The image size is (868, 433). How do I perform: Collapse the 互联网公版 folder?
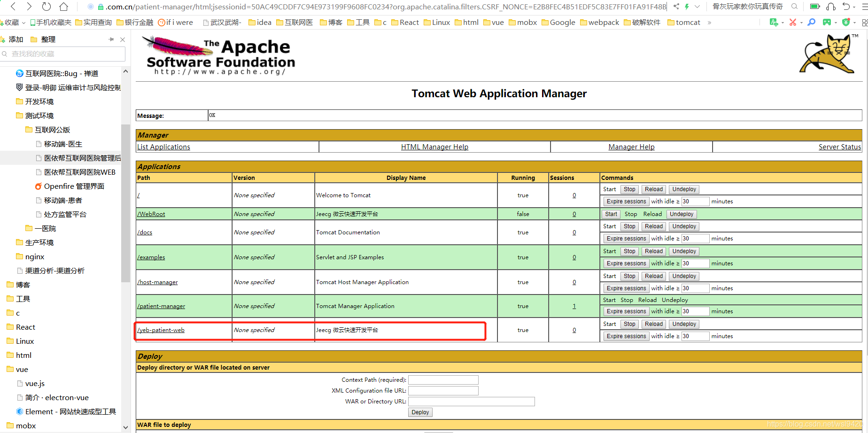click(47, 130)
